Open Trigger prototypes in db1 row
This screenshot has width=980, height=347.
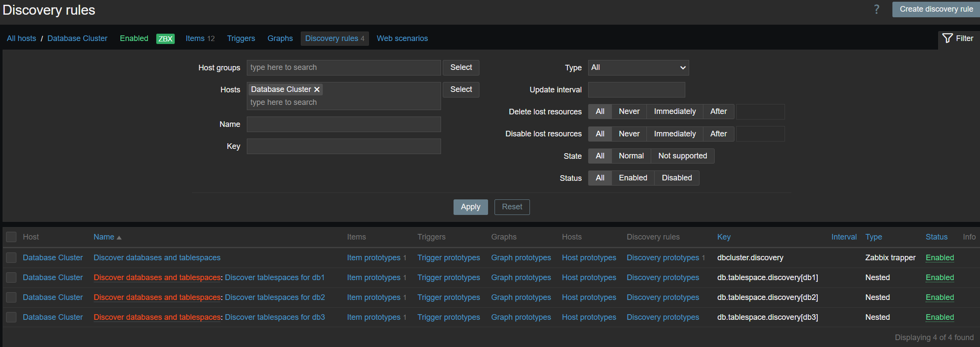coord(448,278)
